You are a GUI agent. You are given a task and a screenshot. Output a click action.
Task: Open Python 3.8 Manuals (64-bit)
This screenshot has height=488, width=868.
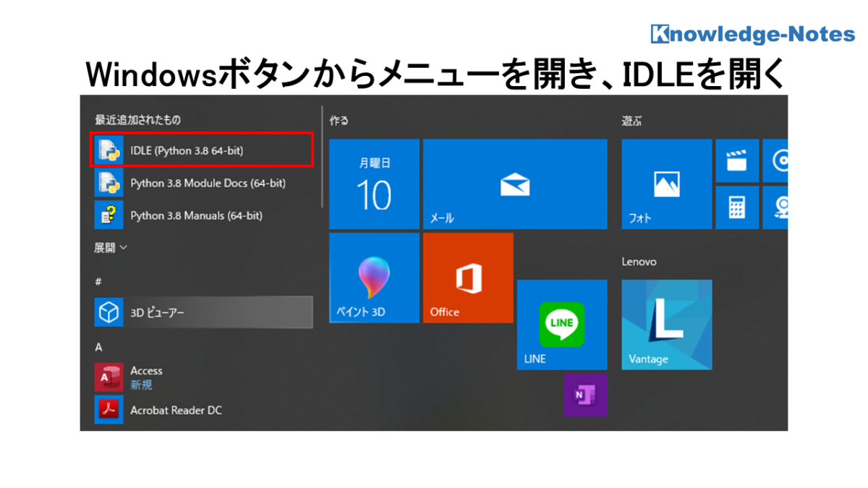click(x=203, y=215)
